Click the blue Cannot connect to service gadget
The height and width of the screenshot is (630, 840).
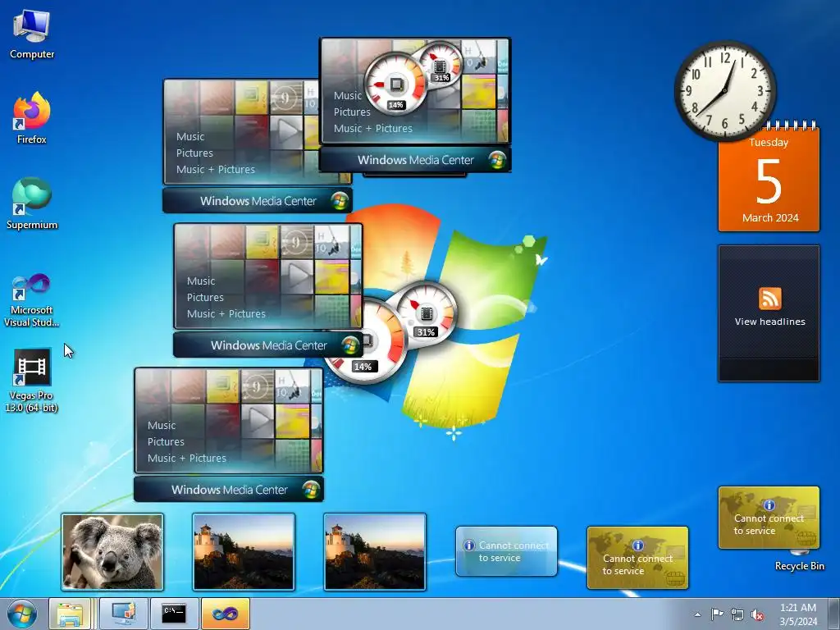click(x=506, y=551)
